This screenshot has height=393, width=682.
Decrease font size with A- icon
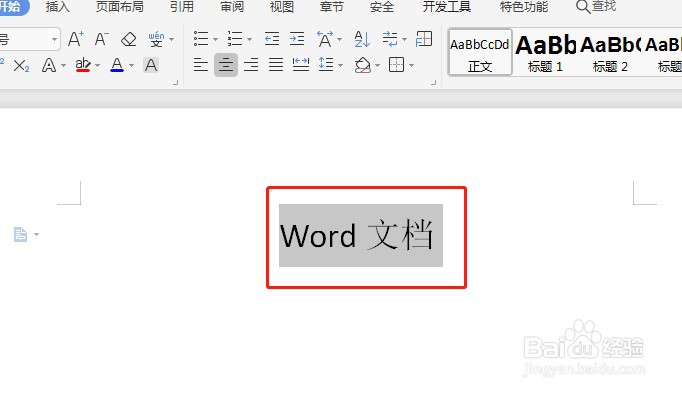[102, 39]
